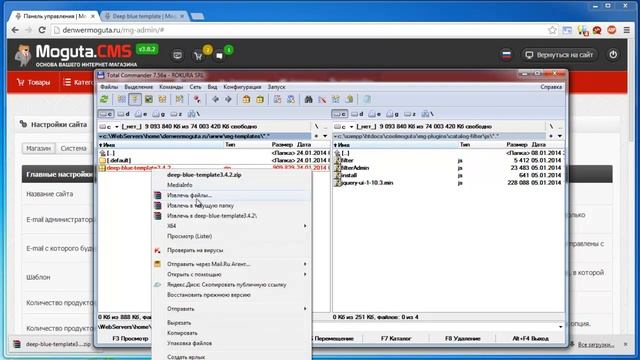Expand X64 submenu in context menu
Viewport: 640px width, 360px height.
[x=231, y=226]
